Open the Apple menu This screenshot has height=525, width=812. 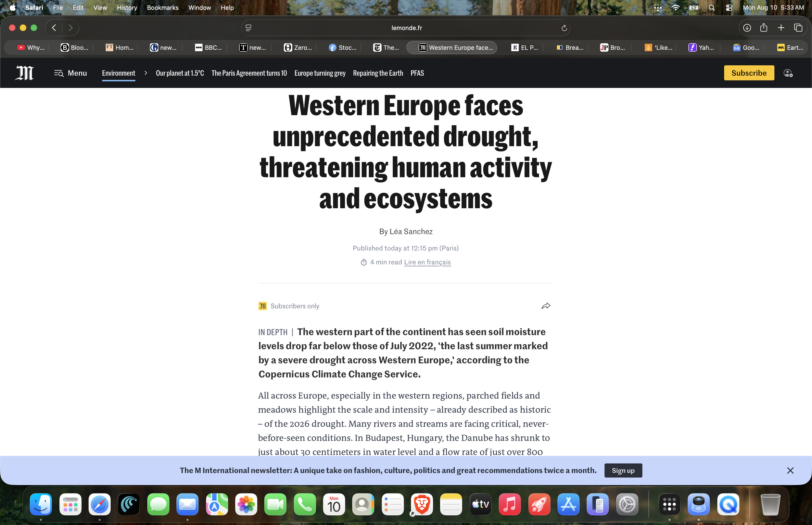coord(13,7)
